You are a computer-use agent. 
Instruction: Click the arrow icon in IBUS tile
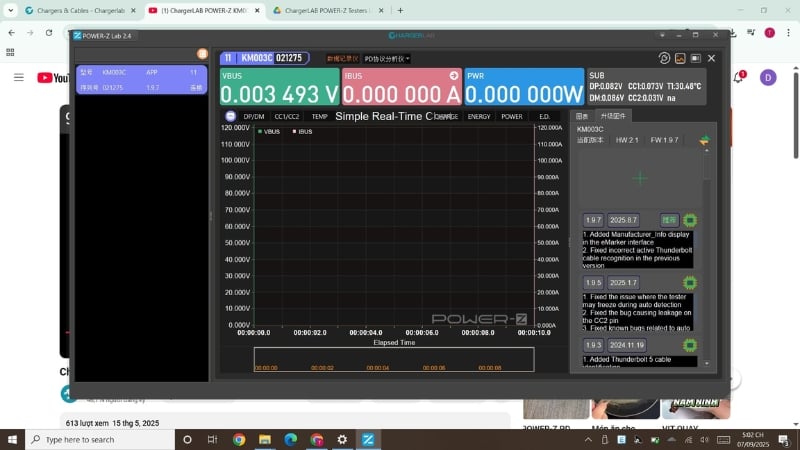(454, 76)
